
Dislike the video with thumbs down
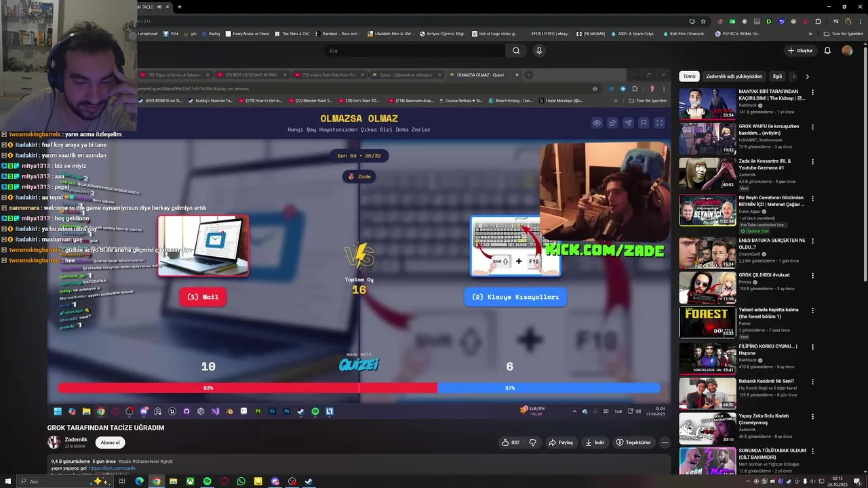coord(533,443)
